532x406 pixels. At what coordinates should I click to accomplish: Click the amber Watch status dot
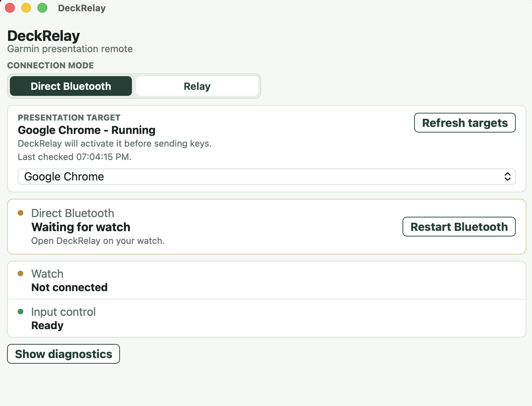pos(20,273)
